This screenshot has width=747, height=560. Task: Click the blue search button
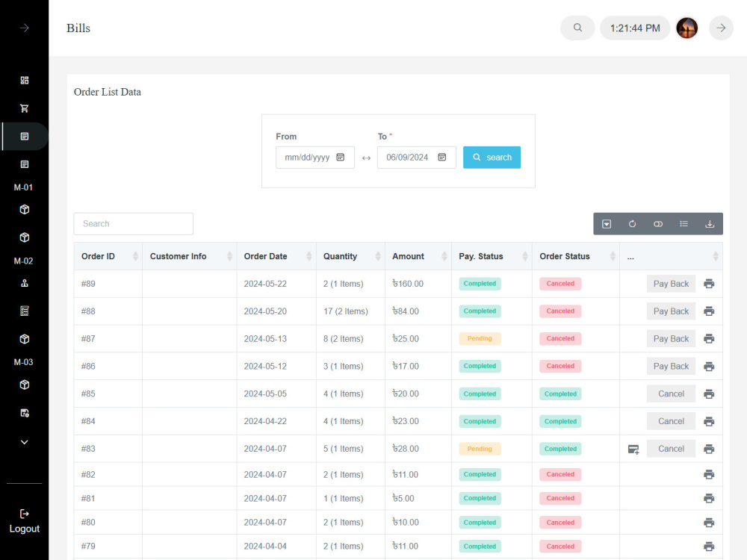coord(492,157)
